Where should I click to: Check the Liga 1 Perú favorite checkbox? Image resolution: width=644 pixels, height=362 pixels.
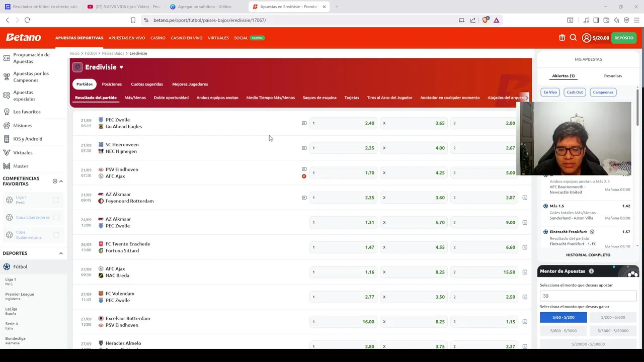[x=56, y=200]
